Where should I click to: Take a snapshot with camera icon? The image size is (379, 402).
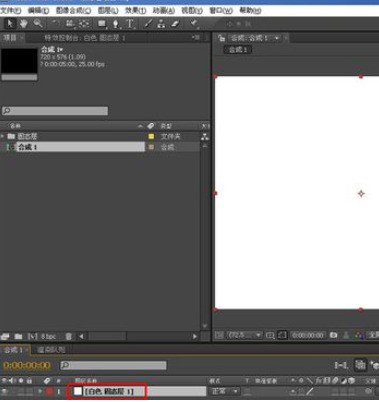[x=333, y=335]
